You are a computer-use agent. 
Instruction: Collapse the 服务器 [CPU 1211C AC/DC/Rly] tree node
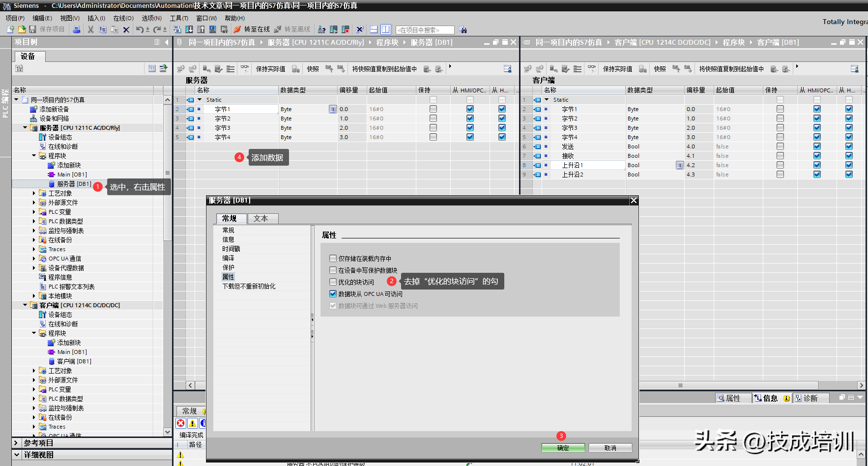[25, 128]
